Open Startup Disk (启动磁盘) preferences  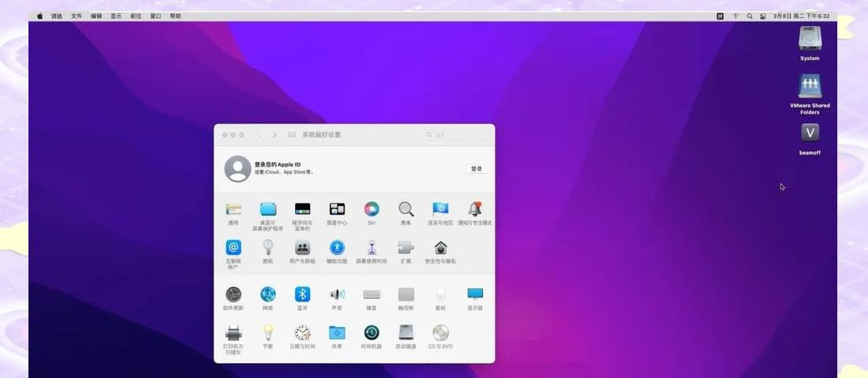coord(406,332)
